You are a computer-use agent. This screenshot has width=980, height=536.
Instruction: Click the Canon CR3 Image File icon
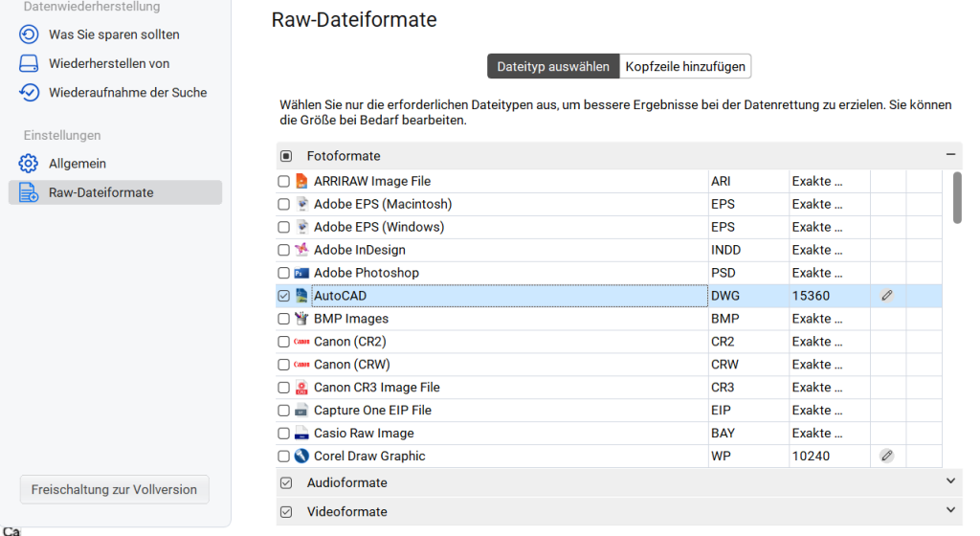point(301,388)
